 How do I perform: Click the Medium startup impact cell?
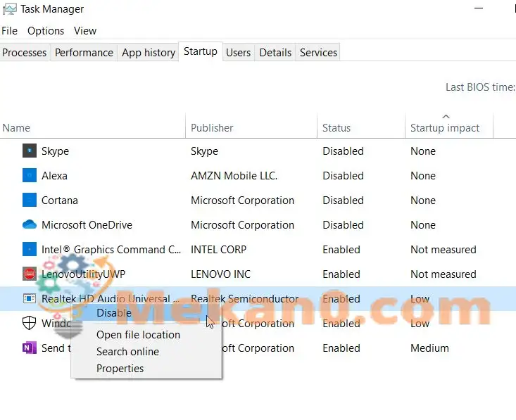pos(429,348)
